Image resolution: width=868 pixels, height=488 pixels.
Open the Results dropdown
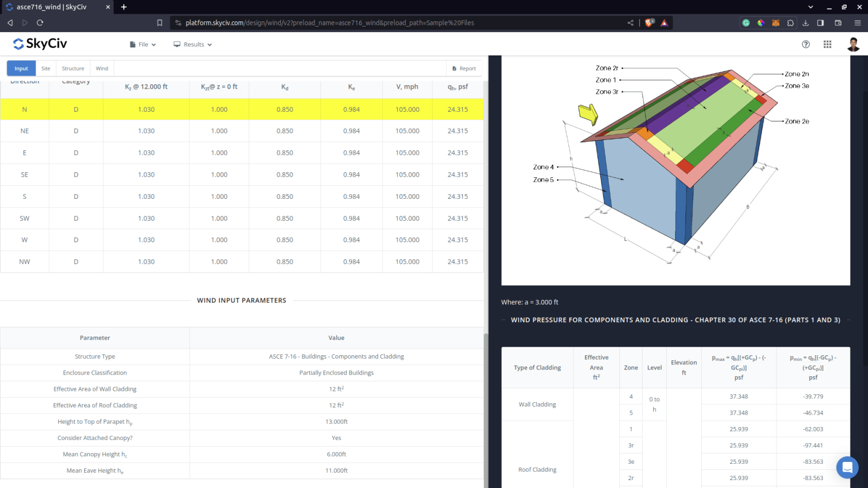(192, 44)
